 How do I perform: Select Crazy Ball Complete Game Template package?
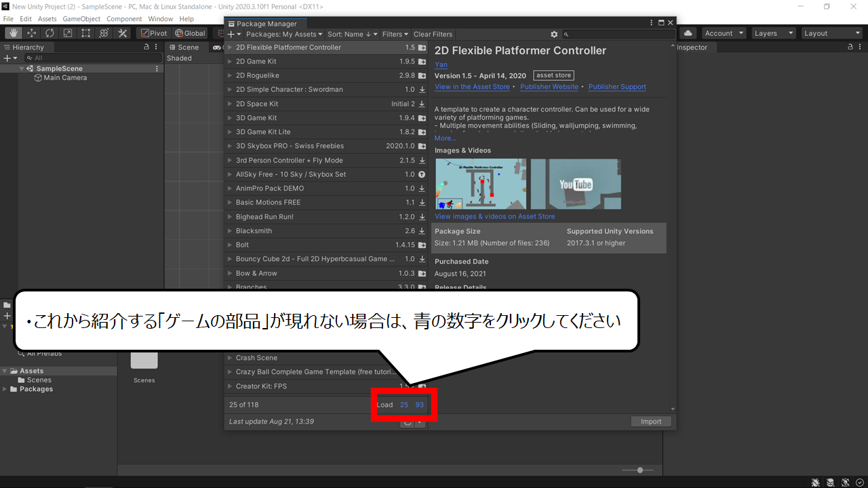point(326,372)
